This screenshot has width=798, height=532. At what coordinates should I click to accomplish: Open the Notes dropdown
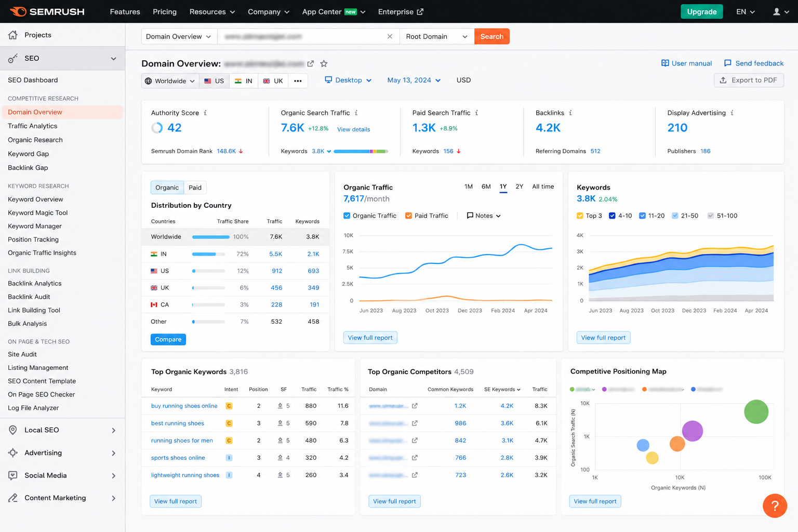click(484, 216)
